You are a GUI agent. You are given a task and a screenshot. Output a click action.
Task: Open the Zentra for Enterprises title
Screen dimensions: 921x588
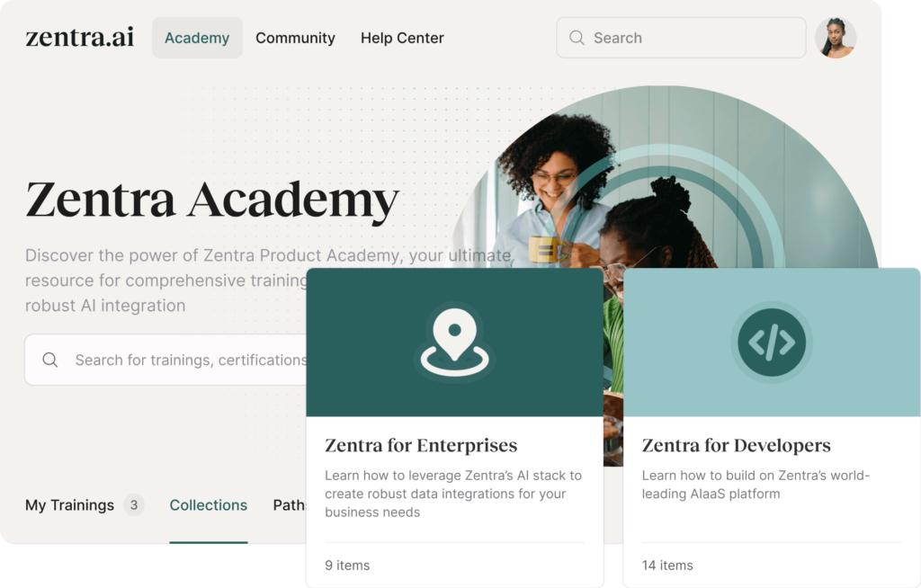(421, 445)
